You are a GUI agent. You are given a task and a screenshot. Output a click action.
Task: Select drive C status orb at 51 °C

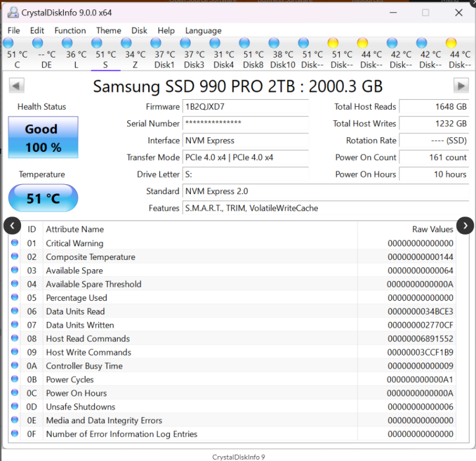click(8, 43)
